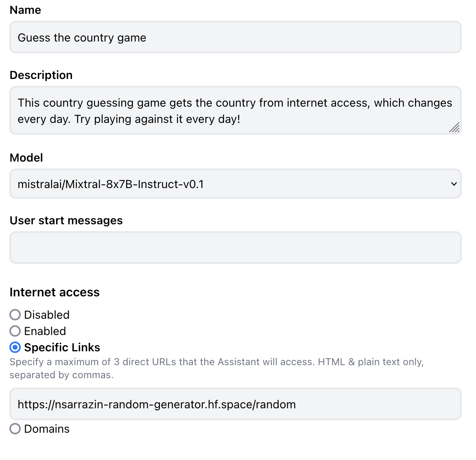Click the User start messages field
This screenshot has width=476, height=460.
[235, 248]
